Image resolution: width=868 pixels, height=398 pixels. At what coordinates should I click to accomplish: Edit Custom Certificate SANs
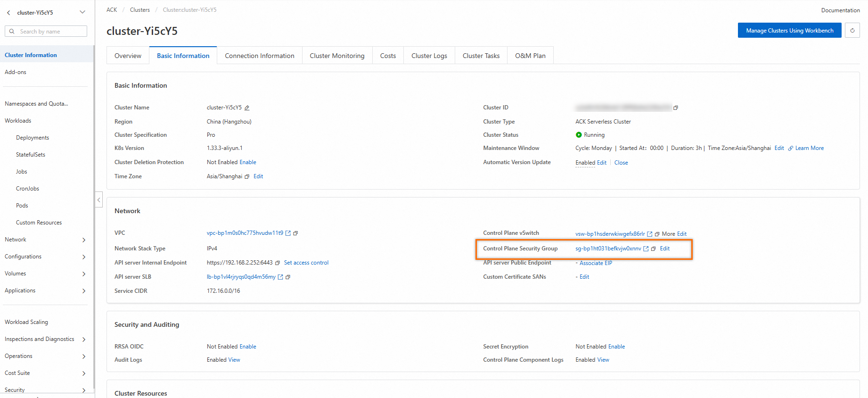584,277
